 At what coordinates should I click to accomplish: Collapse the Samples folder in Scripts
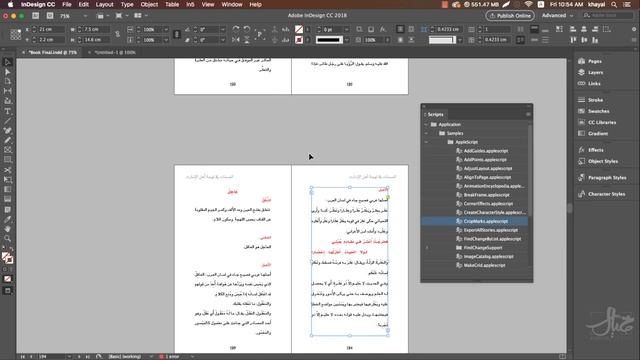tap(426, 133)
